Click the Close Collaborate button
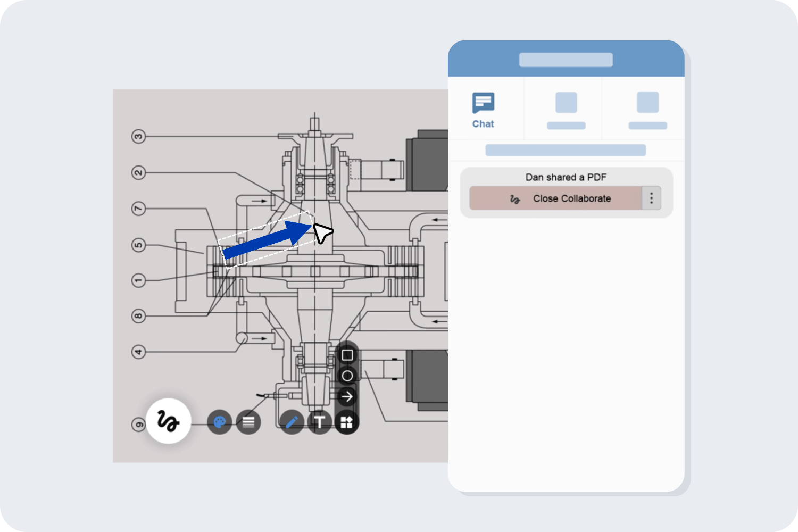 [x=555, y=198]
